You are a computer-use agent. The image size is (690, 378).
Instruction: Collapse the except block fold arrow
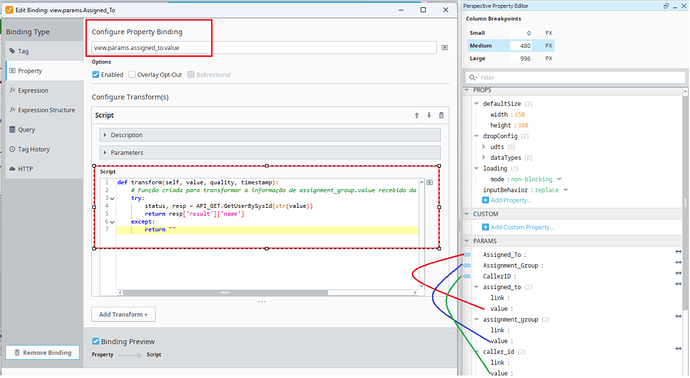tap(112, 222)
